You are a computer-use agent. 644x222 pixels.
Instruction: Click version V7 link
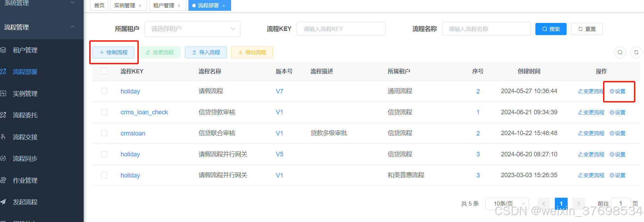(x=280, y=91)
